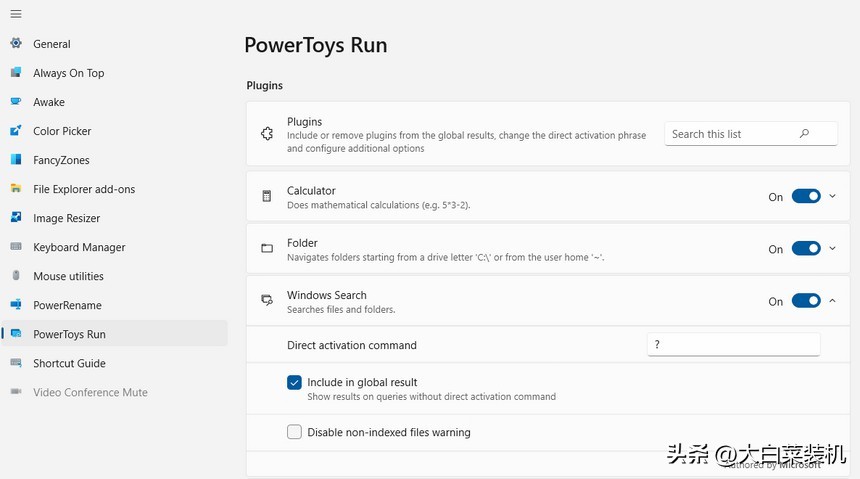860x479 pixels.
Task: Click the Awake coffee cup icon
Action: pos(16,101)
